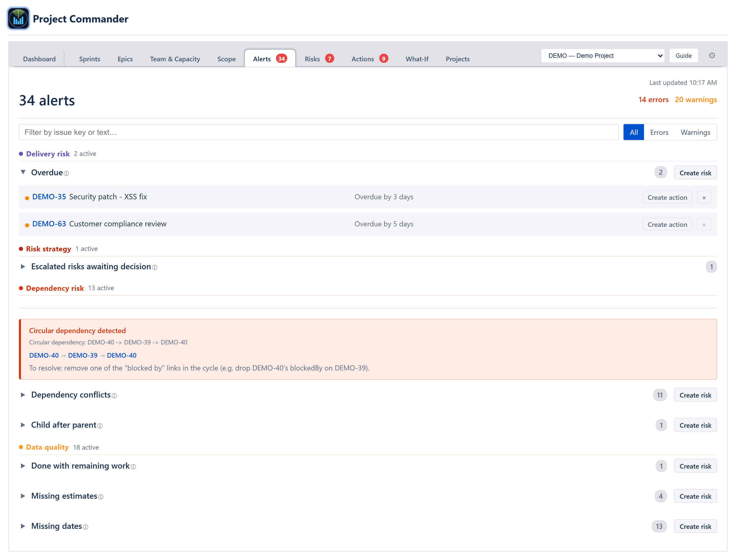Image resolution: width=736 pixels, height=560 pixels.
Task: Go to the Team & Capacity tab
Action: (175, 59)
